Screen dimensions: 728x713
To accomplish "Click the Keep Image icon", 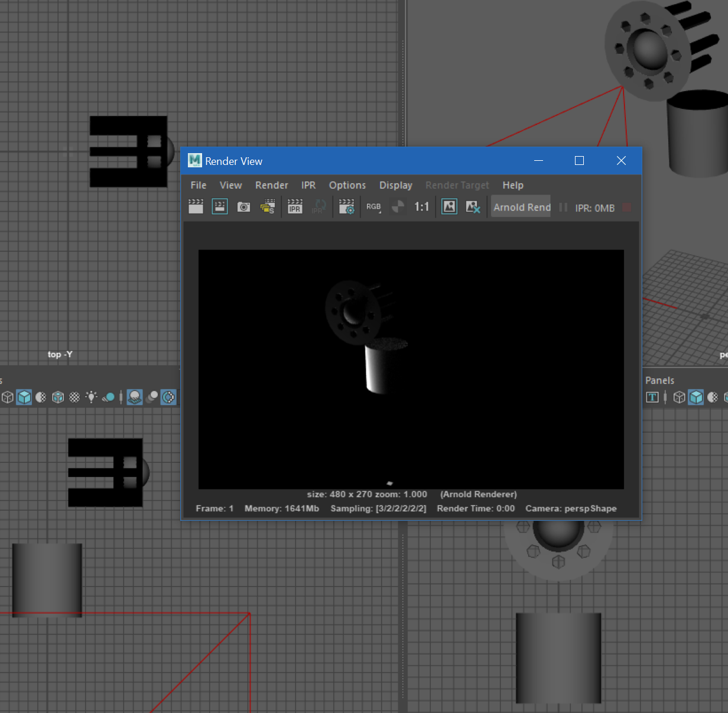I will tap(449, 206).
